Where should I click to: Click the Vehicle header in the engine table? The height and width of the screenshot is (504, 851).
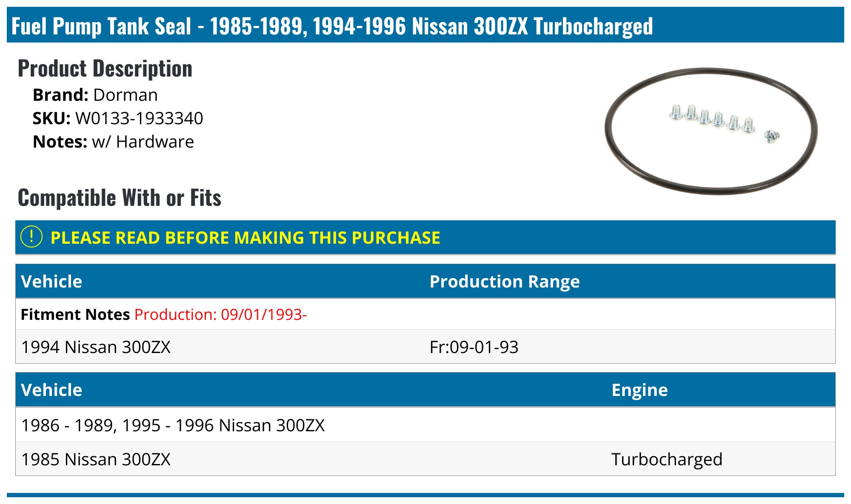coord(51,390)
